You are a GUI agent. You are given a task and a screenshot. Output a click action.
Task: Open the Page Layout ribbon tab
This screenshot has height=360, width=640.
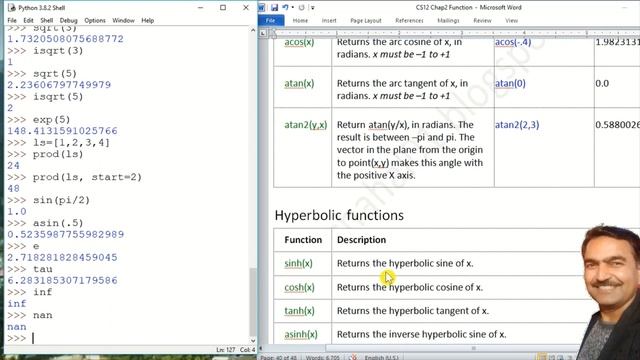366,20
